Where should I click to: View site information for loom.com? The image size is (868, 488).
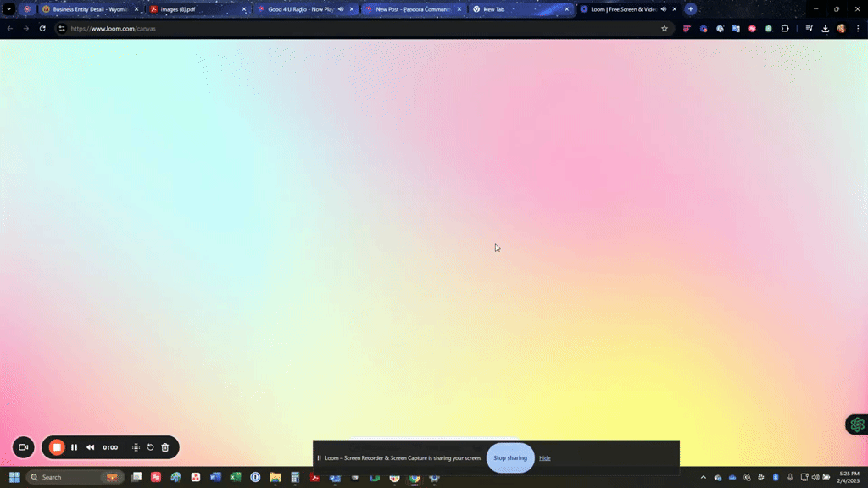tap(62, 28)
